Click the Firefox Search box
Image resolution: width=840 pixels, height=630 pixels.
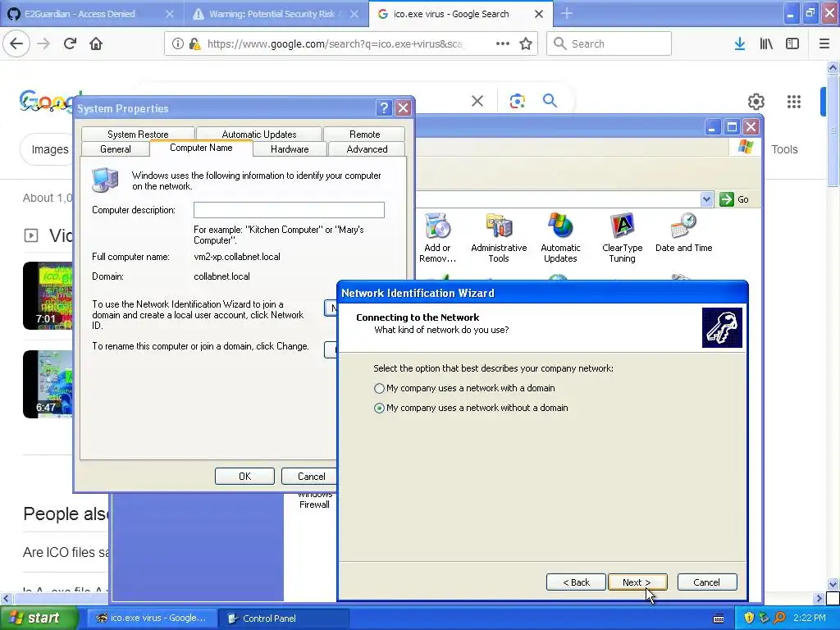click(609, 43)
